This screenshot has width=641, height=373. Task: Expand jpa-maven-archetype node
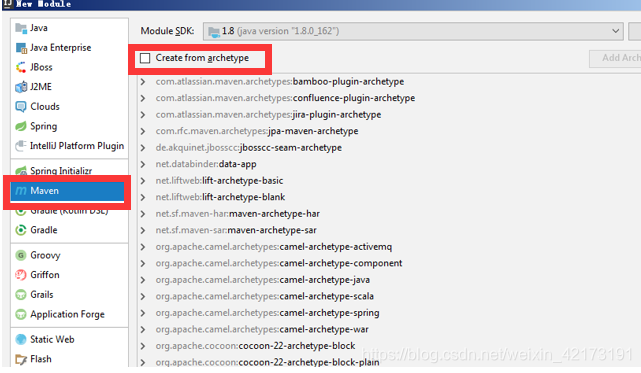click(x=143, y=131)
